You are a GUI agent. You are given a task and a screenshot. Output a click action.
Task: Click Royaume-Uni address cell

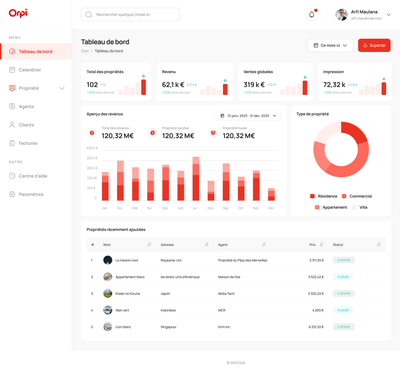[171, 260]
